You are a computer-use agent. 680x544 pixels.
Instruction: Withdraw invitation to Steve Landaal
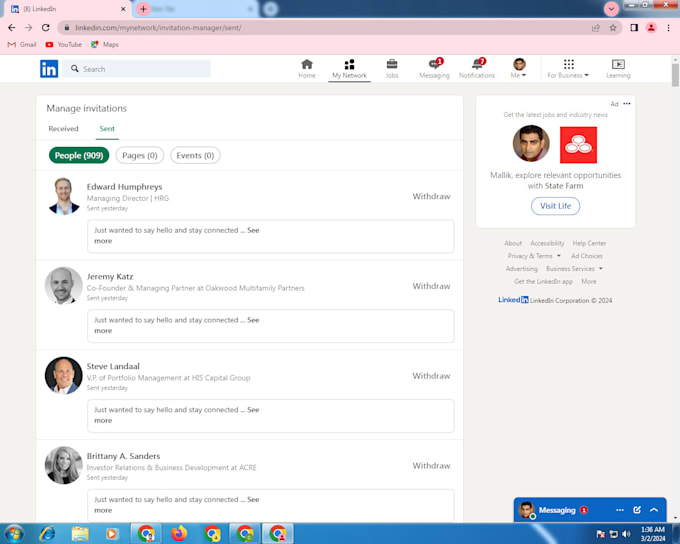(x=431, y=376)
